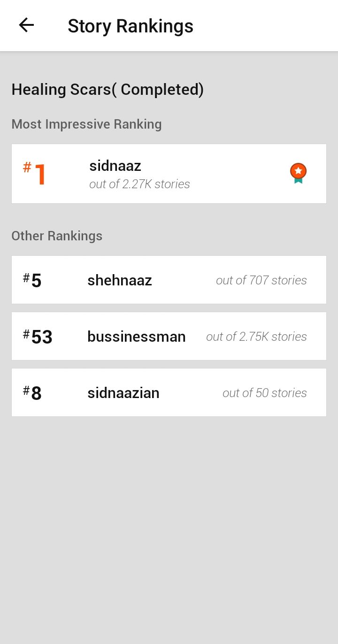Viewport: 338px width, 644px height.
Task: Tap the Healing Scars( Completed) story title
Action: pos(108,89)
